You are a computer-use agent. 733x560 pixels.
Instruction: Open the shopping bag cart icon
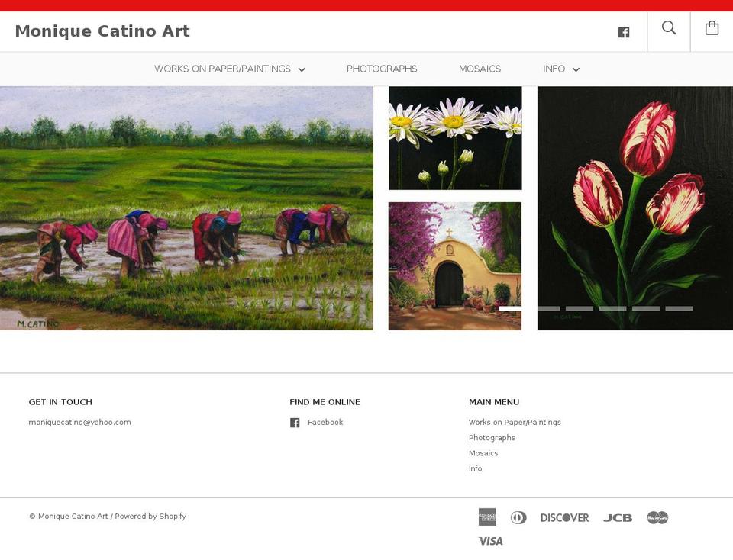pos(712,28)
